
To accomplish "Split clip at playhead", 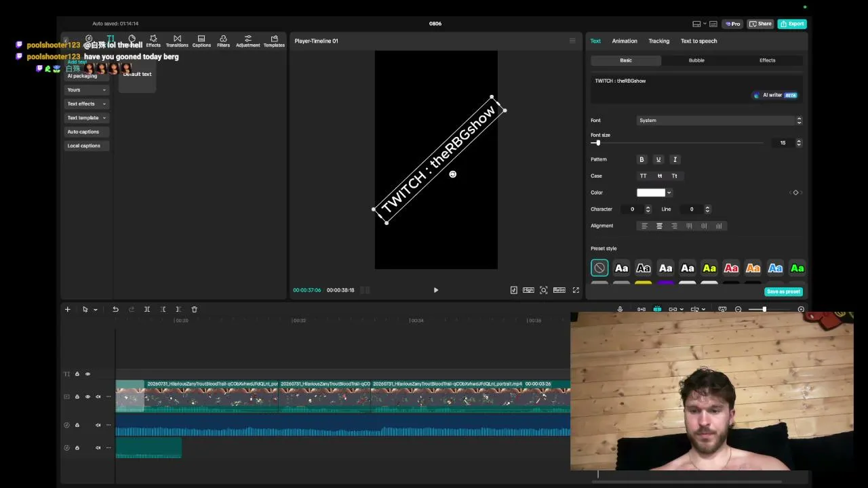I will (147, 309).
